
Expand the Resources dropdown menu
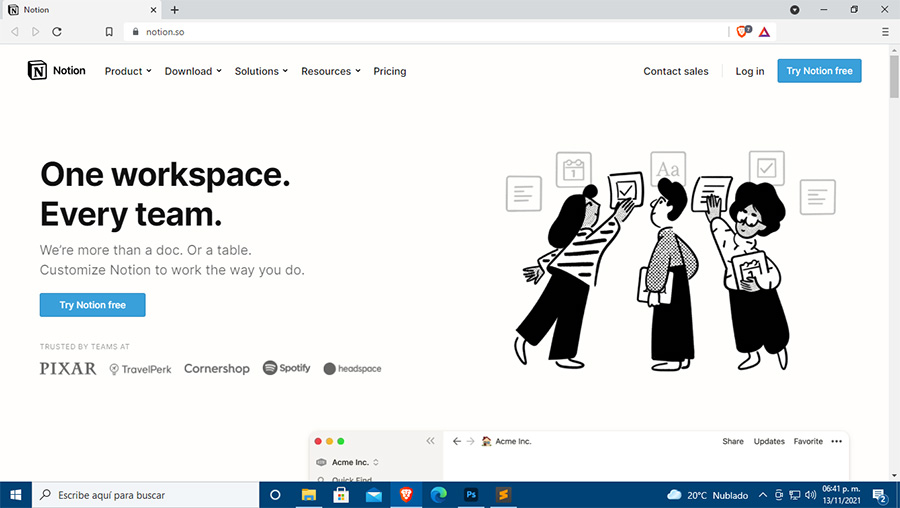[x=330, y=71]
